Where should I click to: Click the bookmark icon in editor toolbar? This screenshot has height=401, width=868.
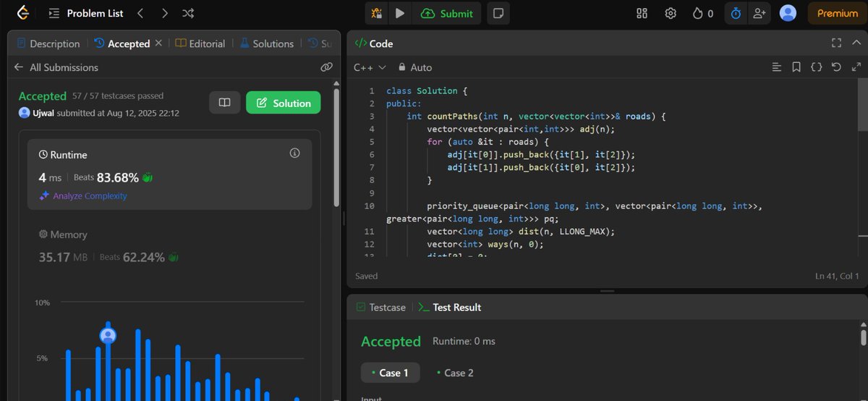(x=796, y=67)
